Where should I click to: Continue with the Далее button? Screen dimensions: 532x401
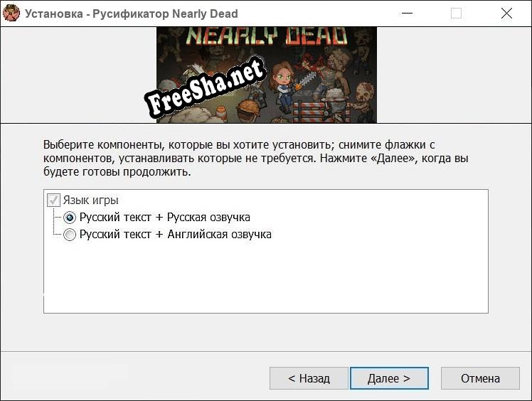[x=389, y=378]
